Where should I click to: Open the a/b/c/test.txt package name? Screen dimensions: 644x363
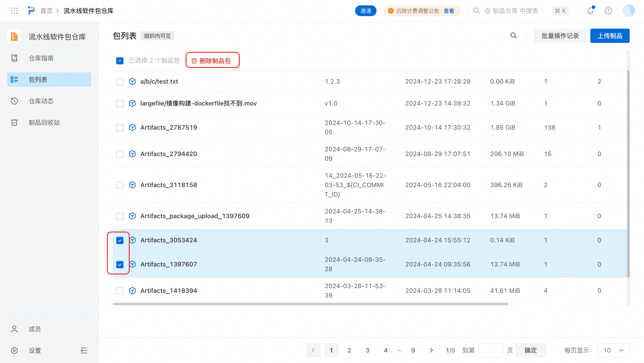[159, 81]
